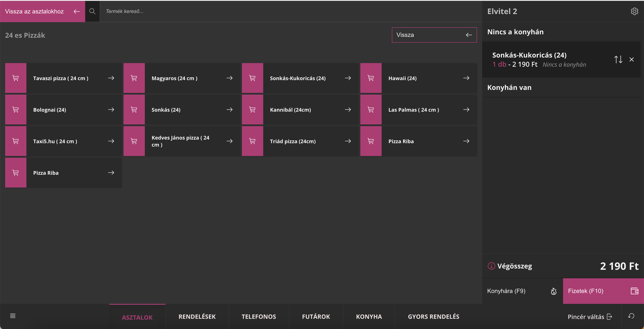
Task: Switch to the RENDELÉSEK tab
Action: [197, 317]
